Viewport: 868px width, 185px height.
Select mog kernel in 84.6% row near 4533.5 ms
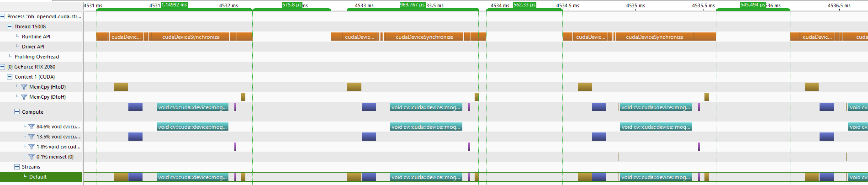tap(426, 127)
